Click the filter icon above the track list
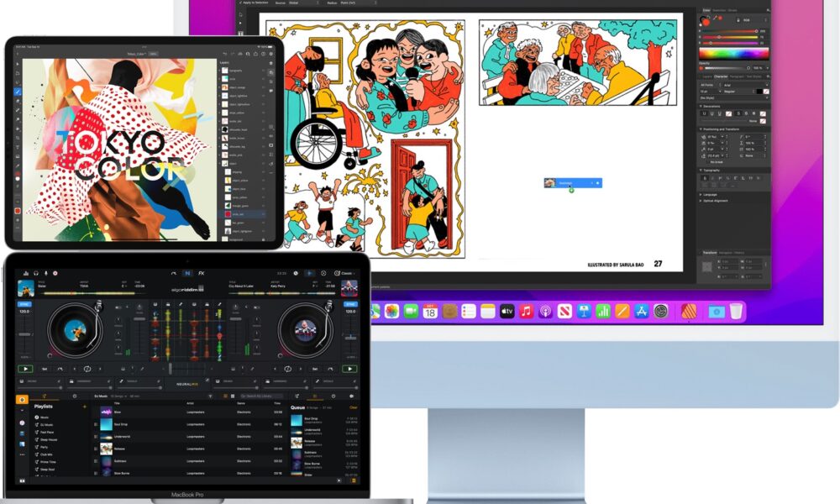 tap(210, 396)
